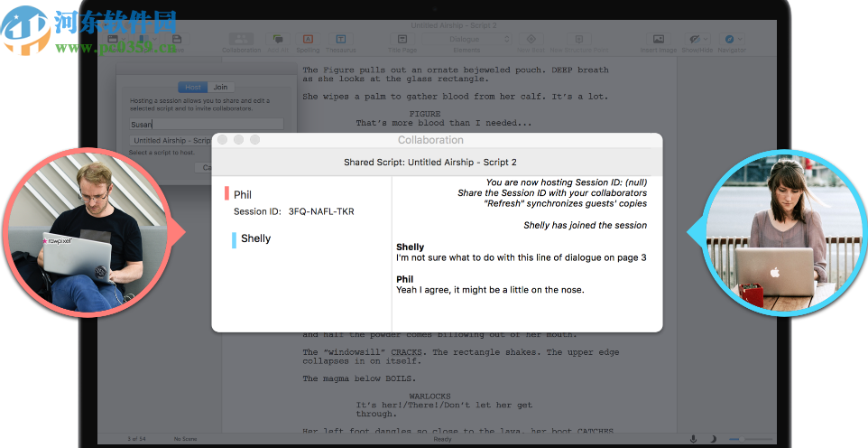868x448 pixels.
Task: Click the 'Shared Script: Untitled Airship - Script 2' header
Action: click(430, 163)
